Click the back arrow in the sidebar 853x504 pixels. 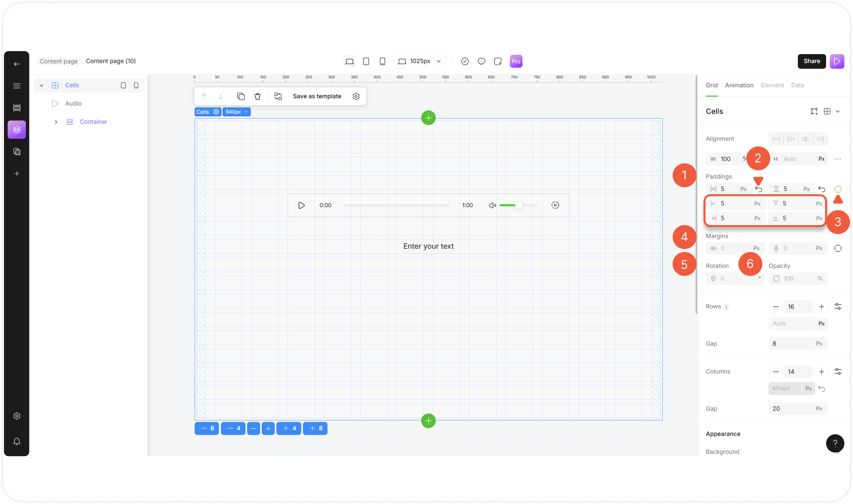[17, 64]
